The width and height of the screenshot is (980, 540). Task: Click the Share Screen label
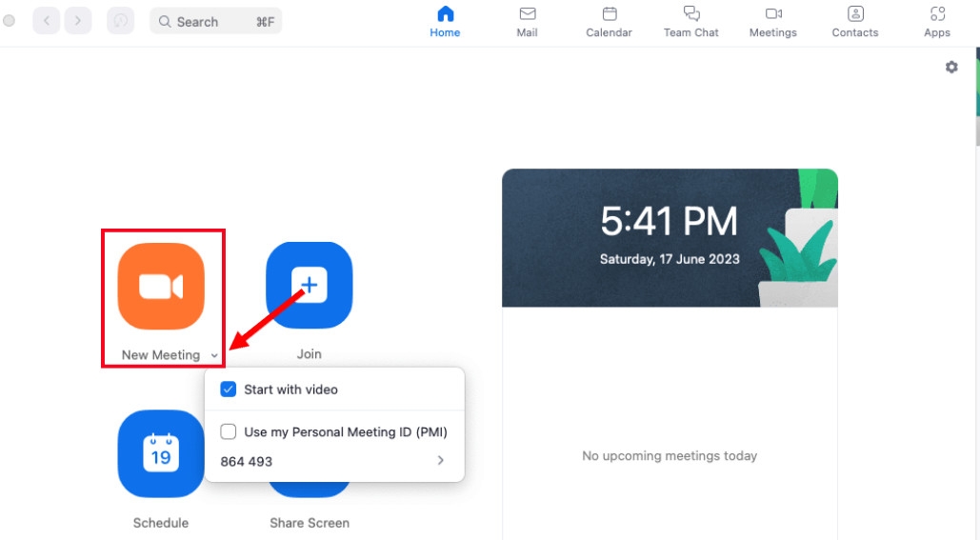(x=310, y=523)
